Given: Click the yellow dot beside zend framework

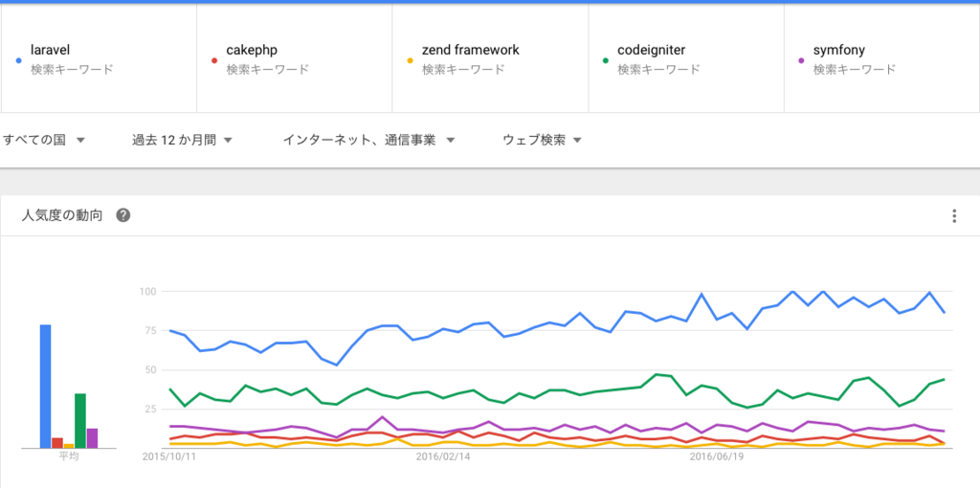Looking at the screenshot, I should coord(411,60).
